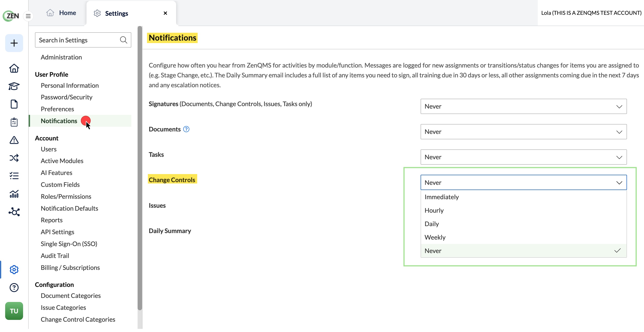The height and width of the screenshot is (332, 644).
Task: Click the Documents help info icon
Action: (186, 129)
